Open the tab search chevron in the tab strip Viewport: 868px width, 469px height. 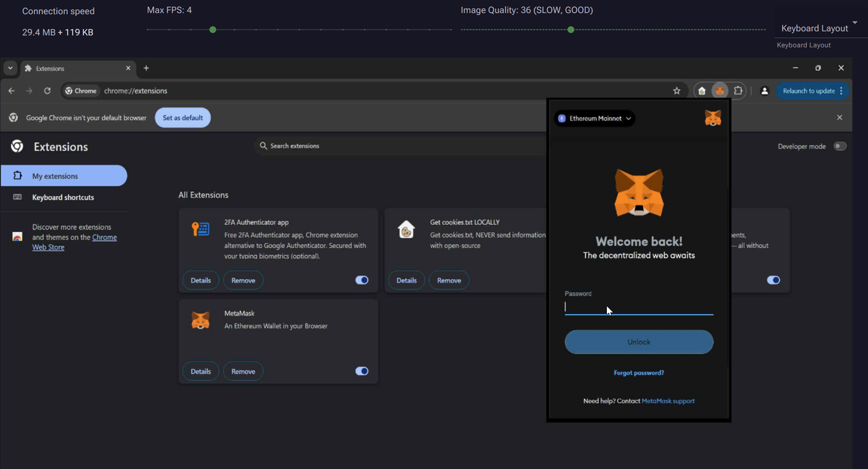pyautogui.click(x=10, y=68)
